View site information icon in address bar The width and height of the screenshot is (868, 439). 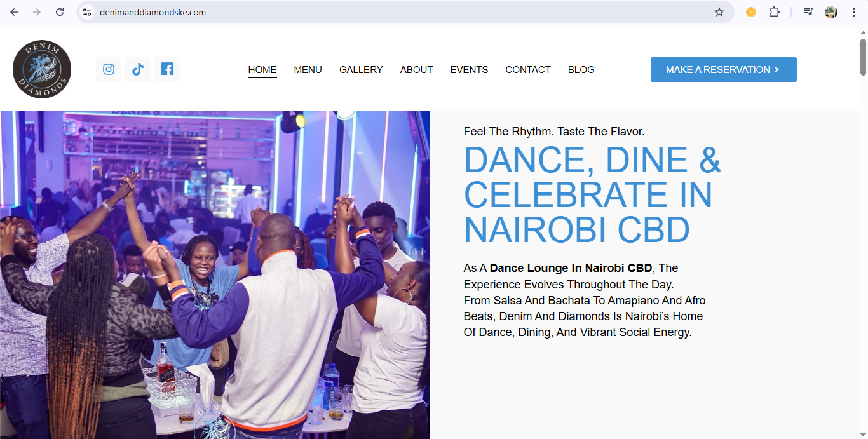click(x=88, y=12)
